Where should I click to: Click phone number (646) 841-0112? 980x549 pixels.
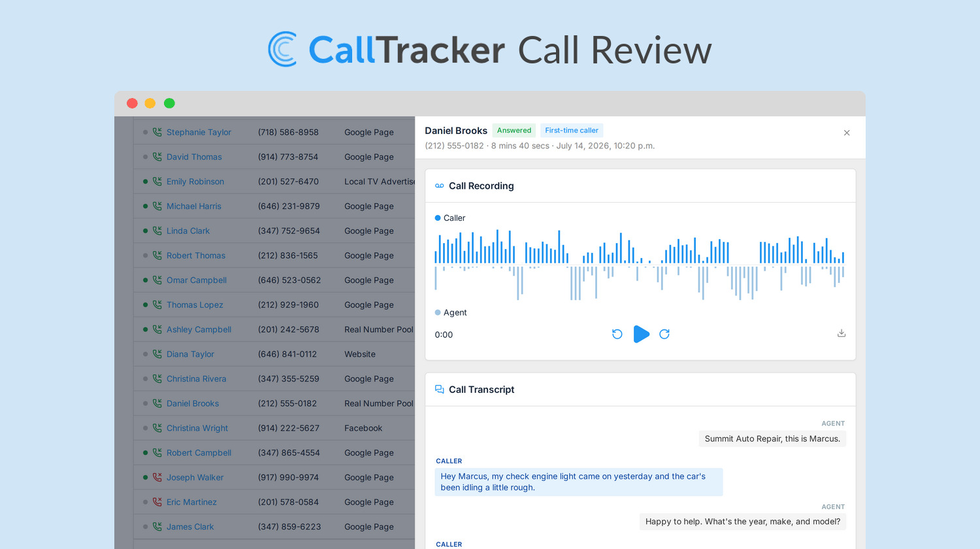(287, 354)
